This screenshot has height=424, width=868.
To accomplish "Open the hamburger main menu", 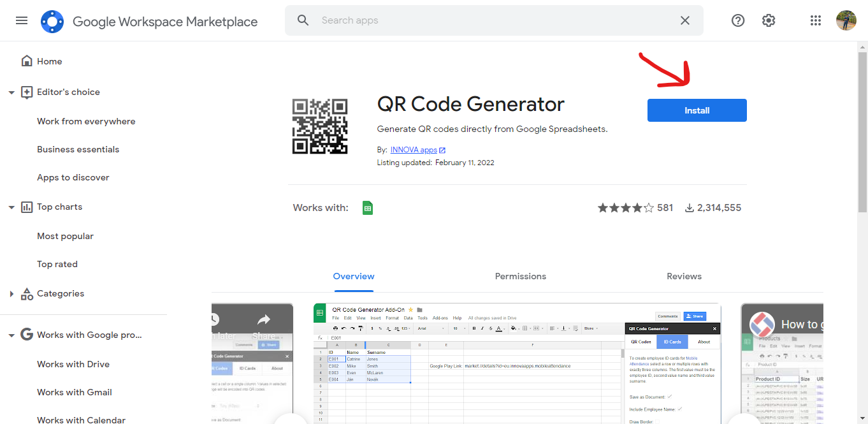I will coord(22,20).
